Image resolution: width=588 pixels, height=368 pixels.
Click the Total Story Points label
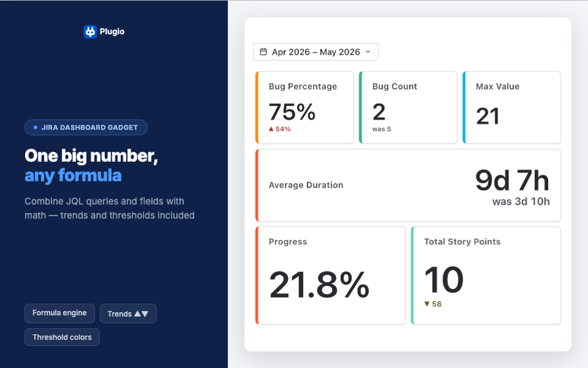pos(462,242)
